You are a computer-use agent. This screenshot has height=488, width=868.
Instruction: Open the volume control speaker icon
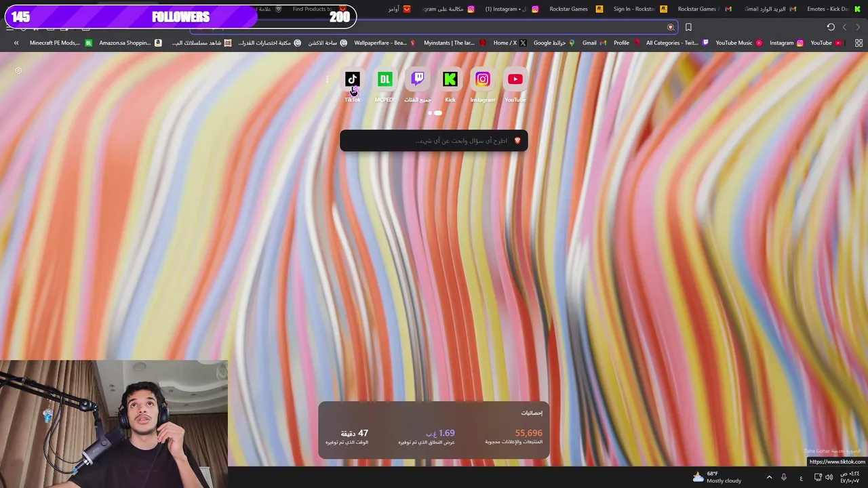click(x=829, y=478)
